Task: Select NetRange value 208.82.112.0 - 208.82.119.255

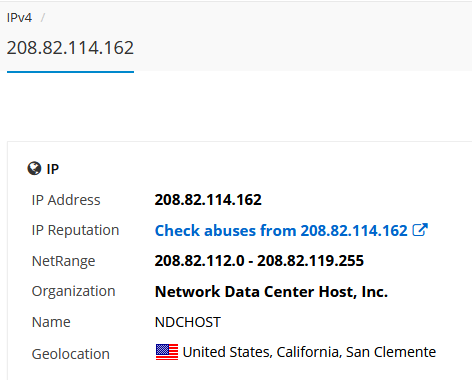Action: point(259,261)
